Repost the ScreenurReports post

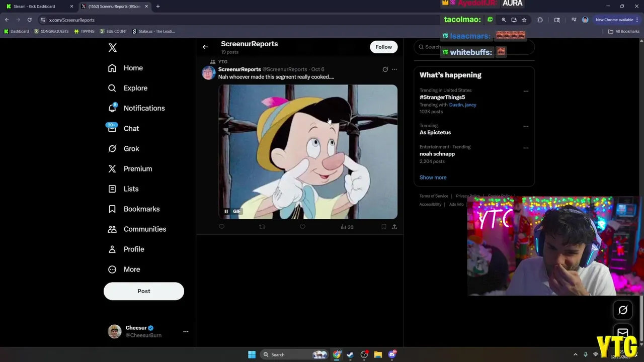click(x=262, y=227)
